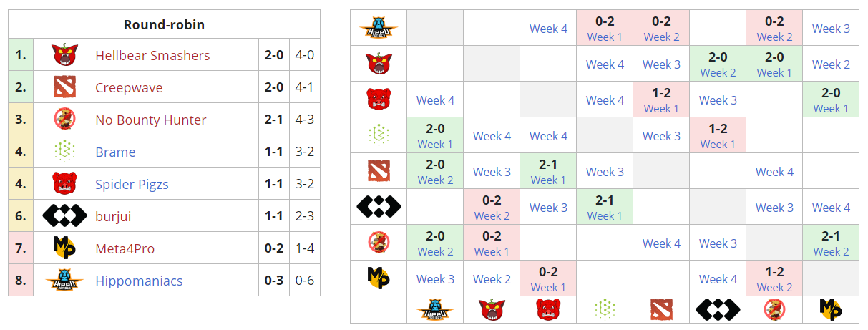The image size is (868, 330).
Task: Open the burjui team name link
Action: [113, 216]
